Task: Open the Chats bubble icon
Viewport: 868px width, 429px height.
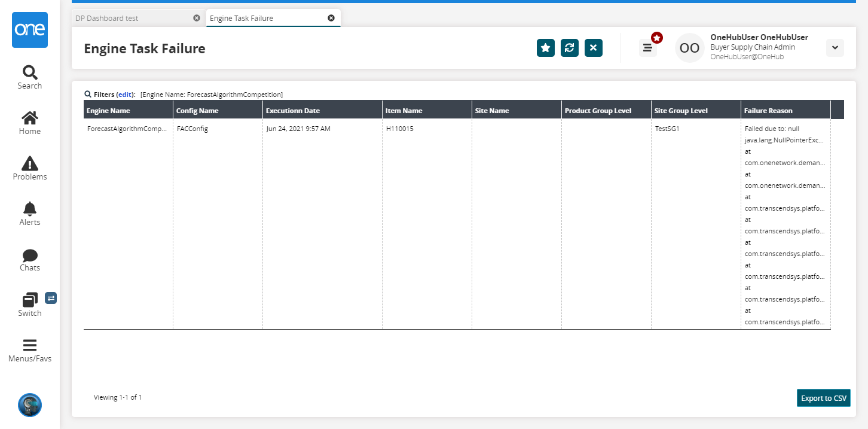Action: point(30,255)
